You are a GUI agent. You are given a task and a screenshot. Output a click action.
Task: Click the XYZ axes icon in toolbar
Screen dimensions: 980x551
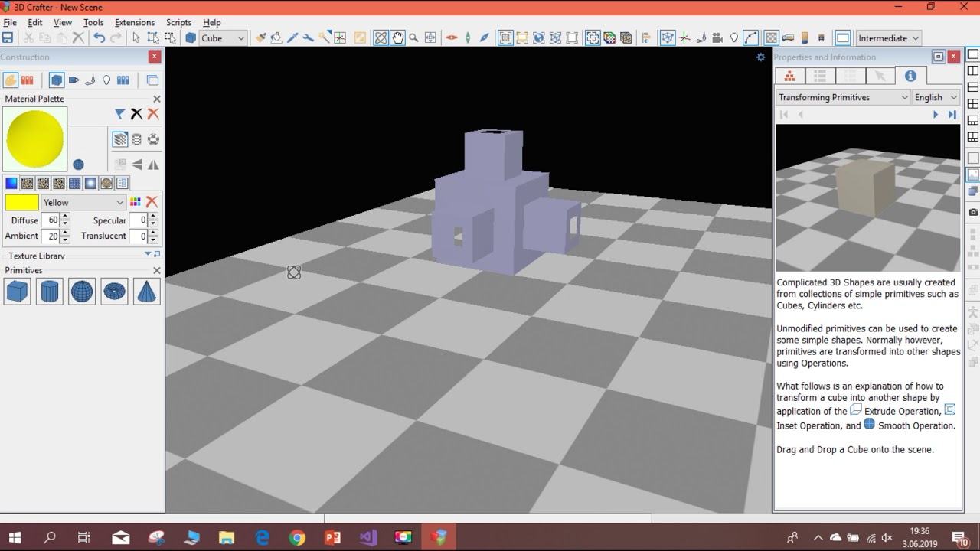point(684,37)
